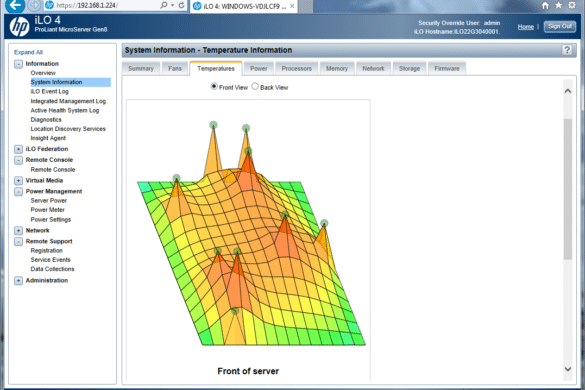
Task: Open the Storage tab
Action: pos(409,69)
